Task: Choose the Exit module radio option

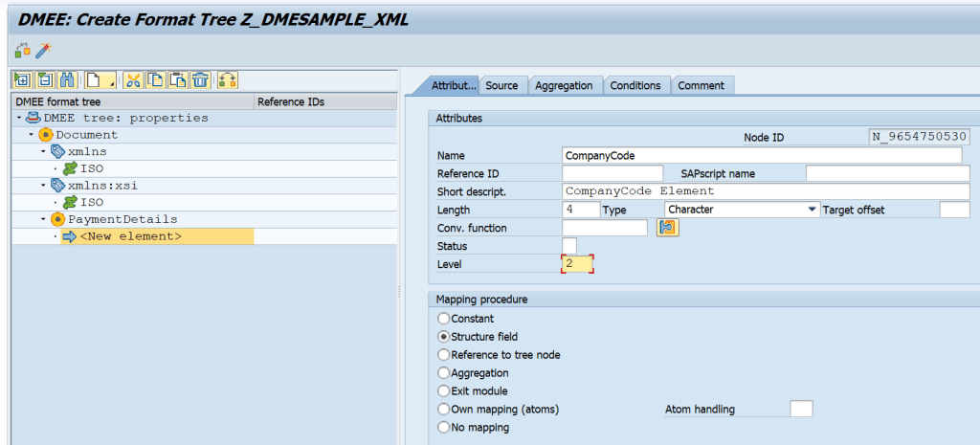Action: [444, 391]
